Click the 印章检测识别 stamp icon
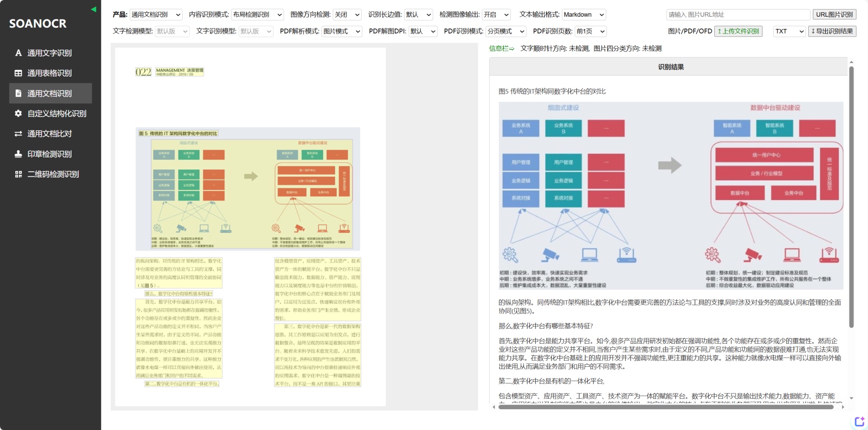The height and width of the screenshot is (430, 868). point(19,154)
